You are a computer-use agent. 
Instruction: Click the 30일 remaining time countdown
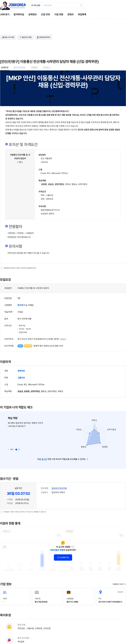19,493
